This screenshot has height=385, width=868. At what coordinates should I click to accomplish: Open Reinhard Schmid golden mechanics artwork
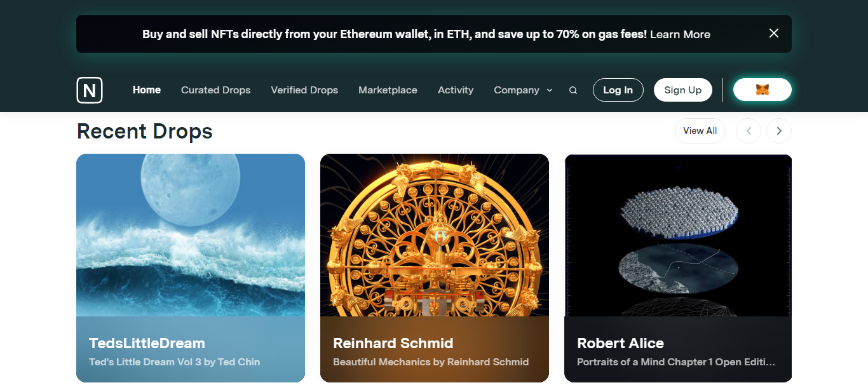(x=435, y=235)
